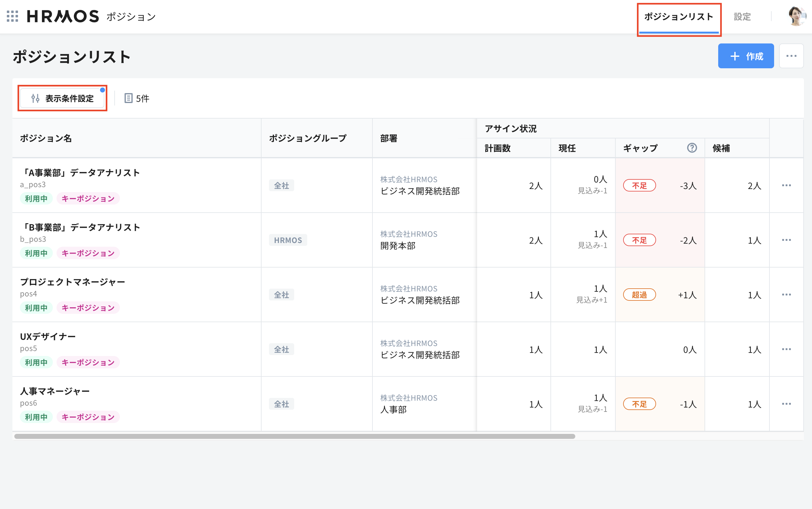Image resolution: width=812 pixels, height=509 pixels.
Task: Click the filter sliders icon in 表示条件設定
Action: pos(35,98)
